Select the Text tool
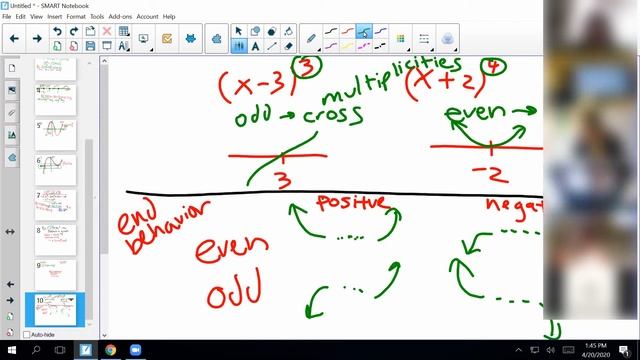 click(x=256, y=46)
